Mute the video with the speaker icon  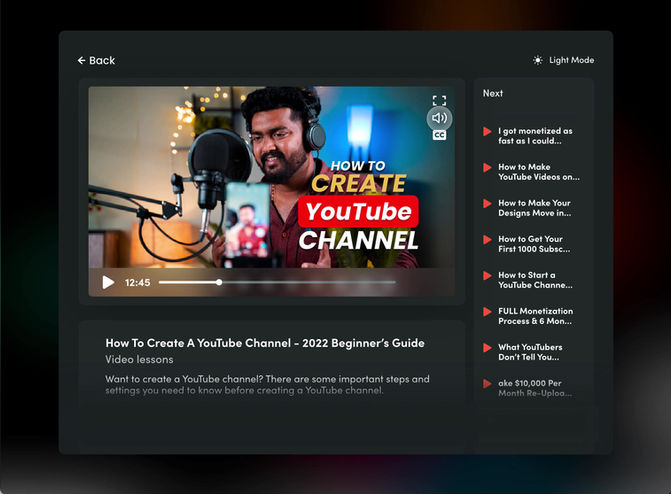(x=439, y=118)
